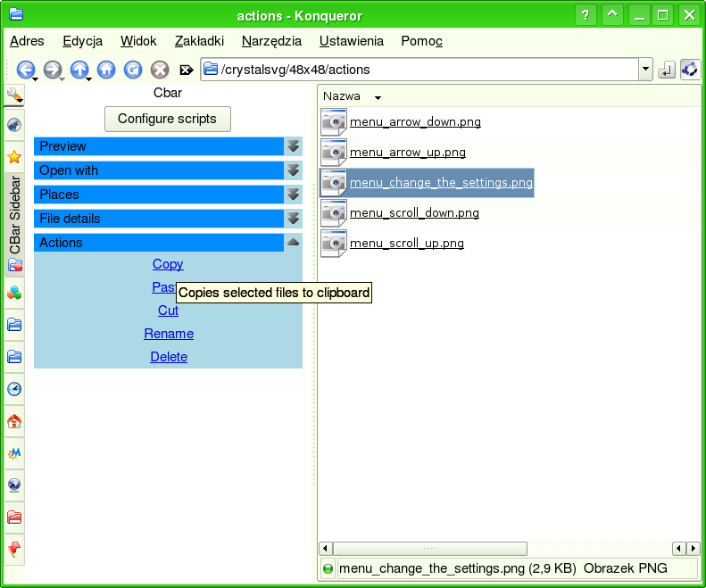Open the Home location toolbar icon
706x588 pixels.
point(106,70)
